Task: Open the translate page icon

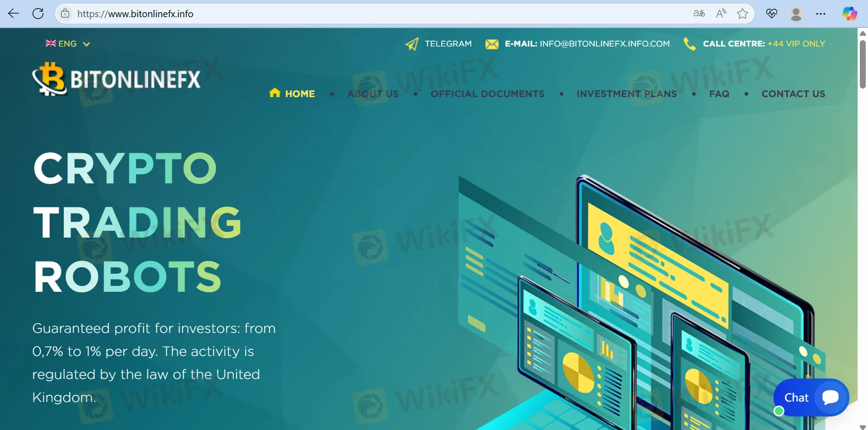Action: [x=699, y=14]
